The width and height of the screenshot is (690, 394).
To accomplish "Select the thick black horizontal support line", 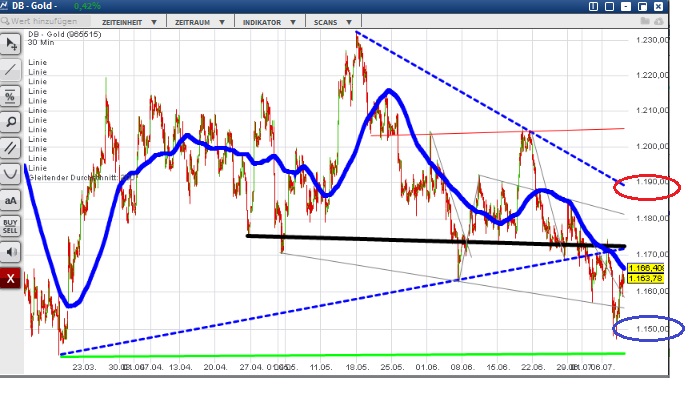I will [436, 241].
